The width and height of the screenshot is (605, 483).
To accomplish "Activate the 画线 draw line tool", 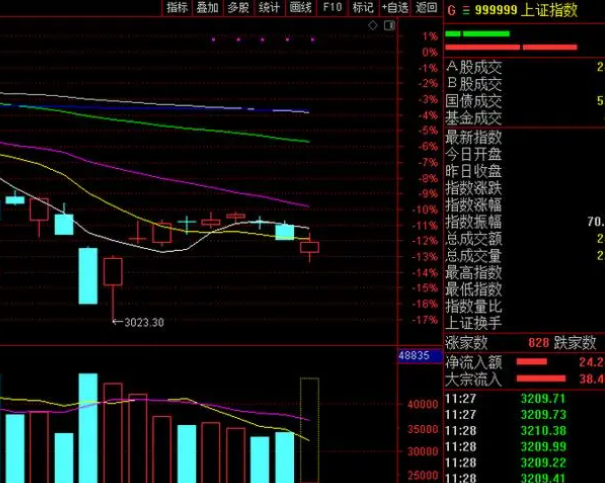I will [300, 7].
